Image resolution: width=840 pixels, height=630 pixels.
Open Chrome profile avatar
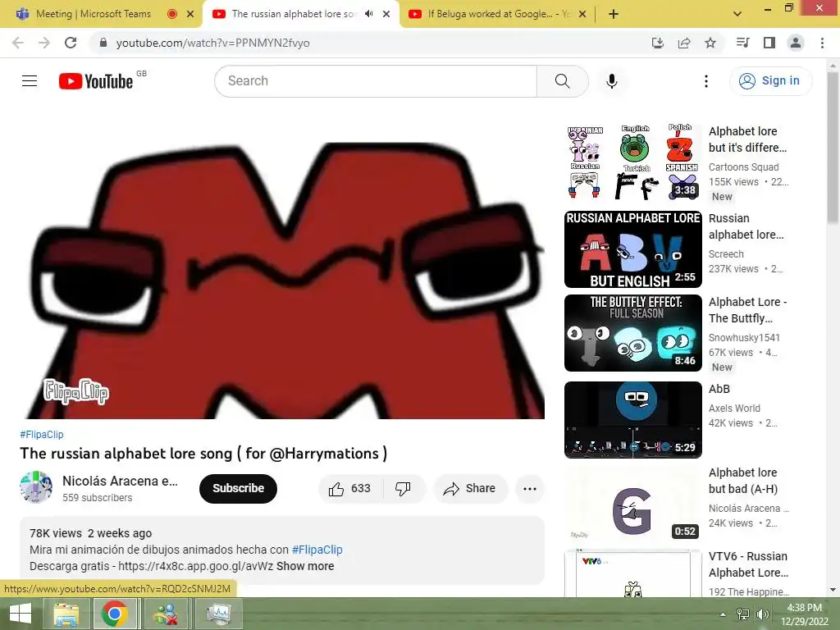coord(796,43)
